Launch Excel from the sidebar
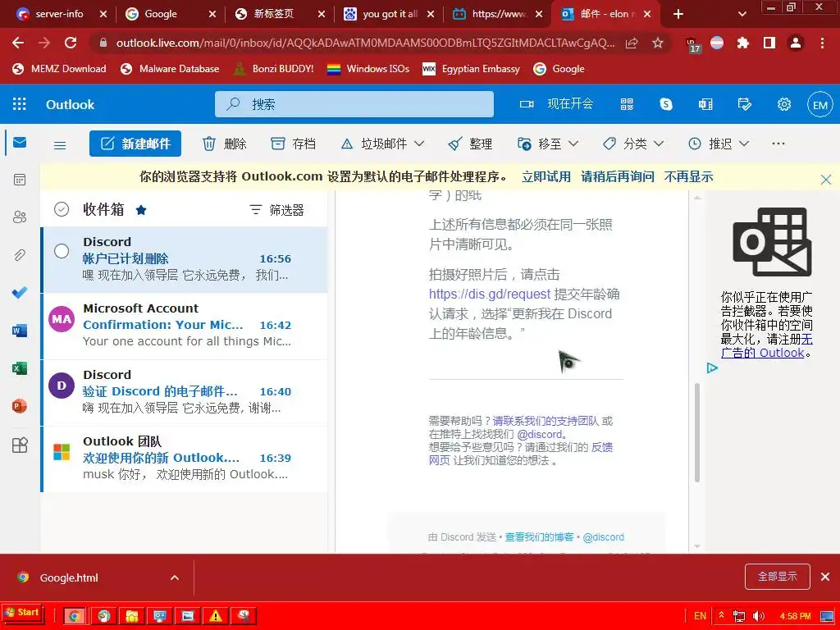This screenshot has width=840, height=630. (x=20, y=368)
